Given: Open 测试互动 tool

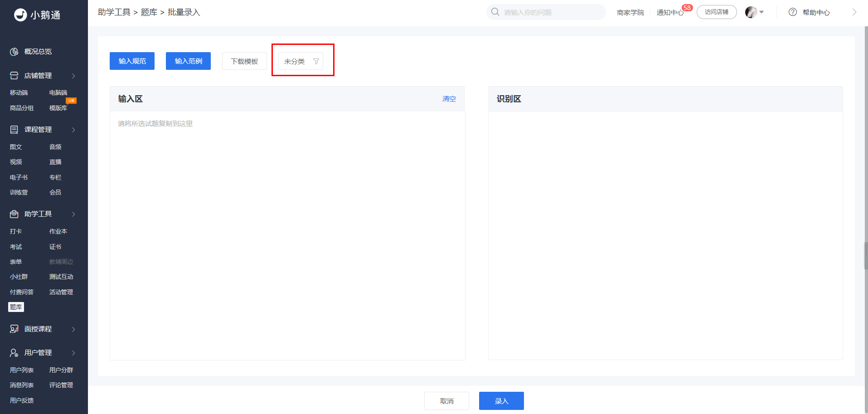Looking at the screenshot, I should coord(61,277).
